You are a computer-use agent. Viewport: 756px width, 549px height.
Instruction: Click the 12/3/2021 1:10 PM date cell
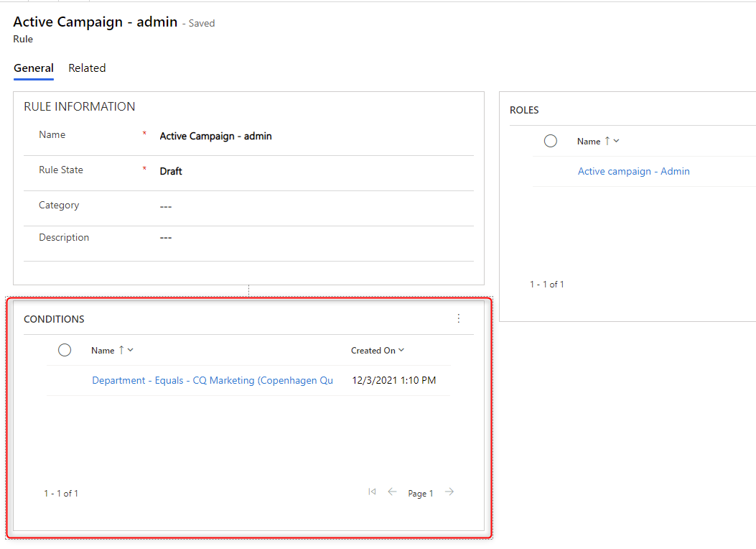pyautogui.click(x=393, y=380)
